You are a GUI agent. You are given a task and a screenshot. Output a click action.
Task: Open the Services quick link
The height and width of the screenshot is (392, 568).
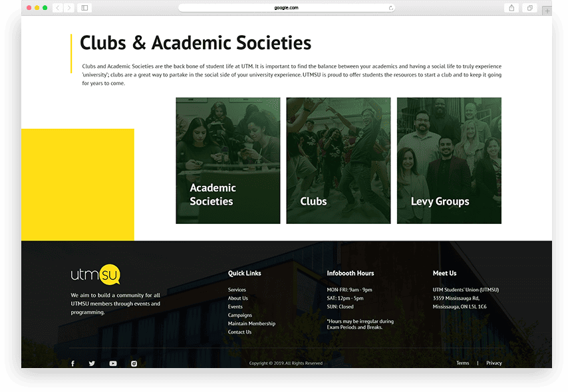click(237, 290)
